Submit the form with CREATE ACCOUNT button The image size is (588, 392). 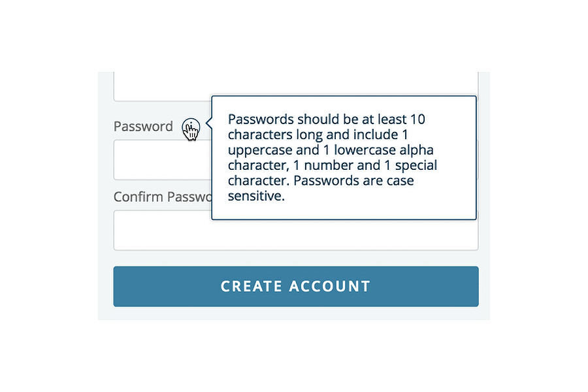(x=296, y=287)
